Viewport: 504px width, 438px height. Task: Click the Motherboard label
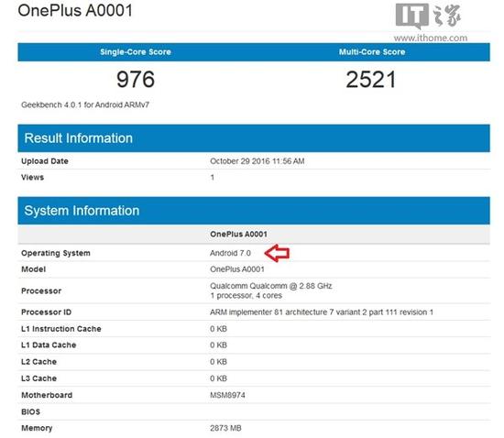tap(47, 395)
